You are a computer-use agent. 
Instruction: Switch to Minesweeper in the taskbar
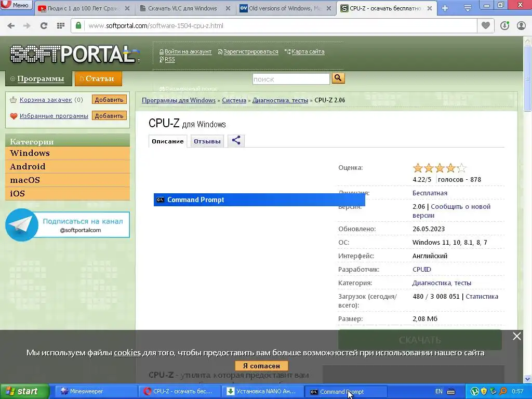point(96,392)
